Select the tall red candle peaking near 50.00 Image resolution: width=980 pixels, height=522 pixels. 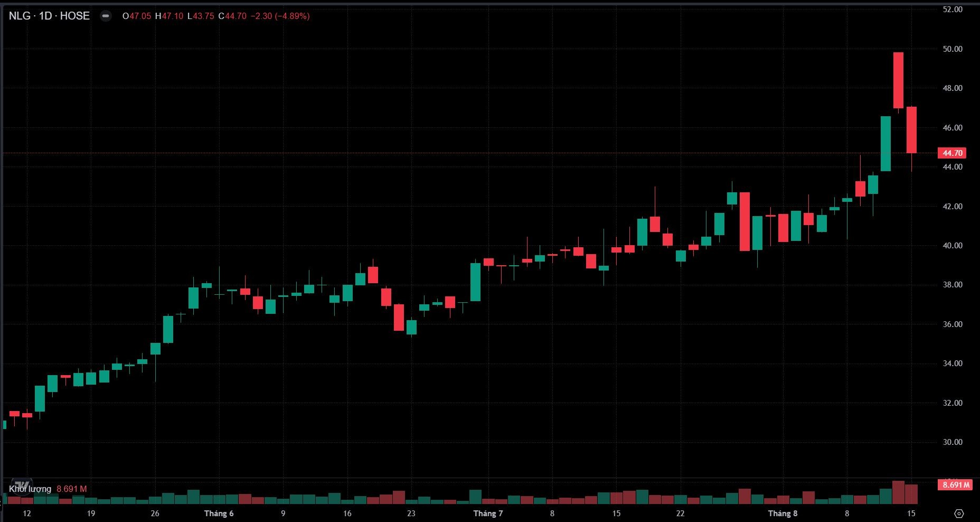pyautogui.click(x=898, y=80)
